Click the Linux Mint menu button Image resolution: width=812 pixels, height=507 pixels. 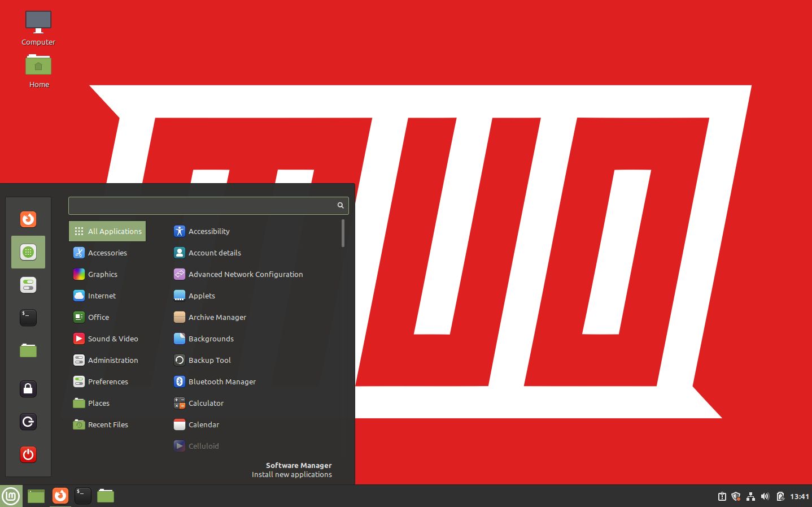(x=11, y=496)
